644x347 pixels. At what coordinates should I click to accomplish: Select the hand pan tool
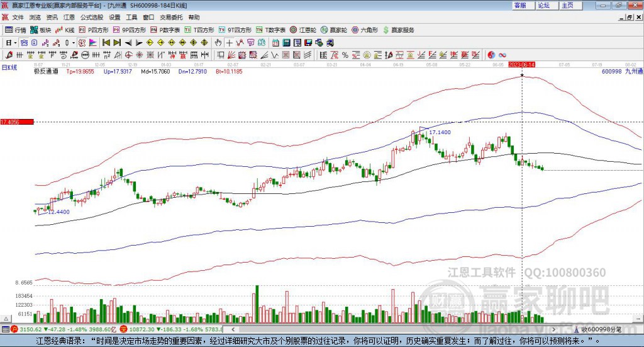point(218,43)
